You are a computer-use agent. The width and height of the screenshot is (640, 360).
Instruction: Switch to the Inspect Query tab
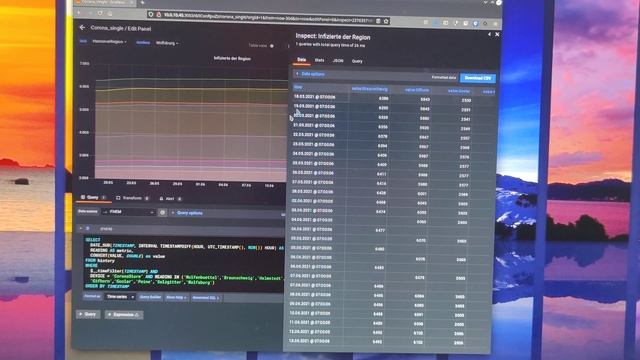357,61
